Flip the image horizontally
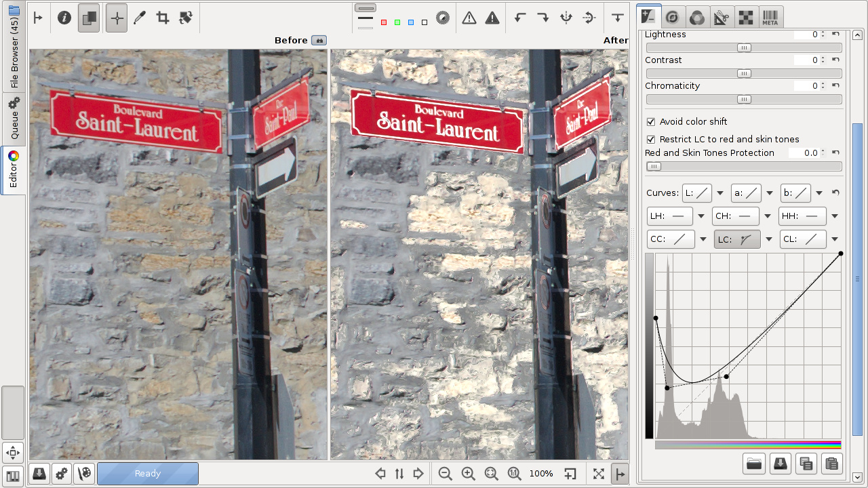The width and height of the screenshot is (868, 488). pyautogui.click(x=566, y=18)
